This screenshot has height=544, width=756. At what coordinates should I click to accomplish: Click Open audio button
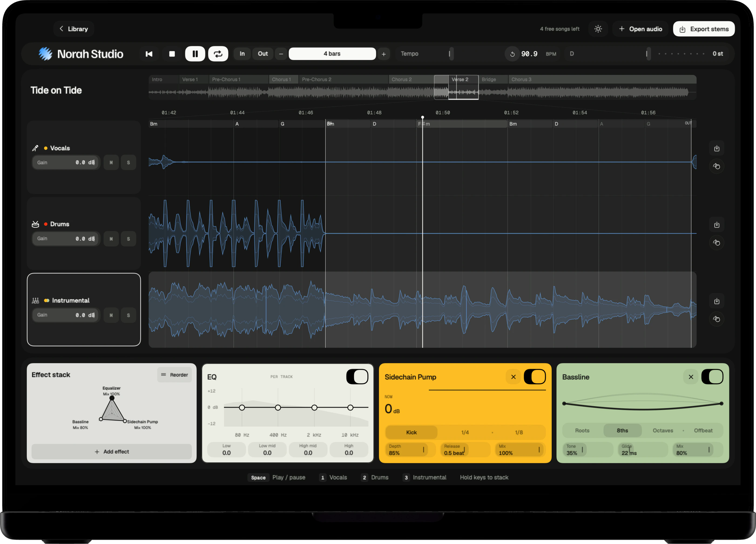640,29
